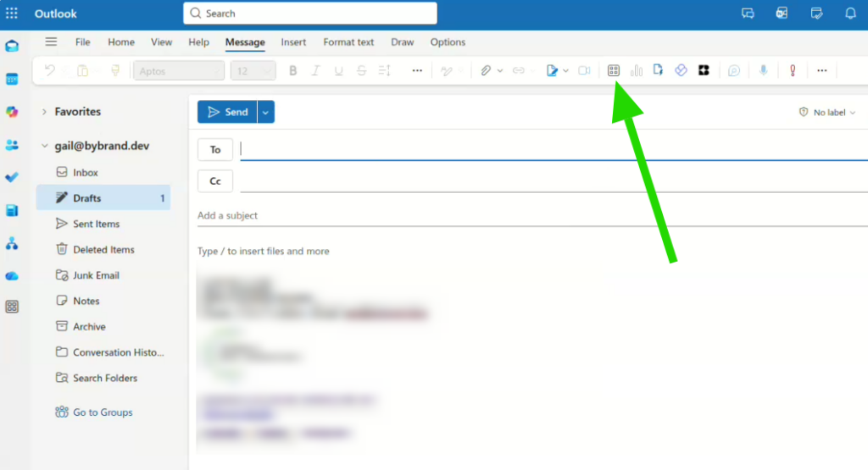Toggle Underline formatting

point(338,71)
